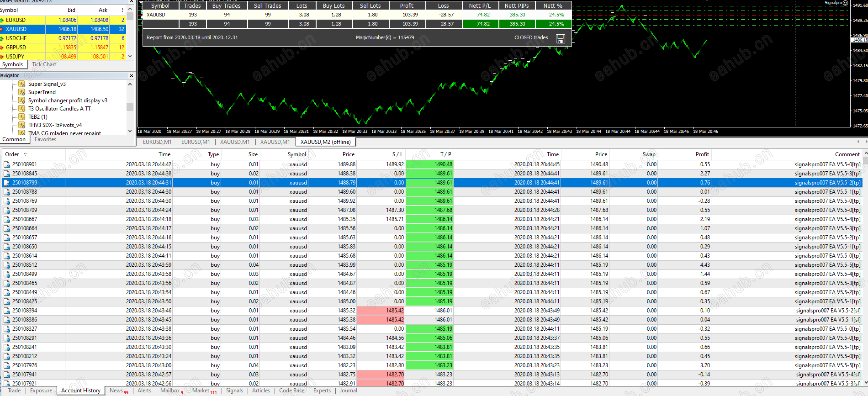Image resolution: width=868 pixels, height=396 pixels.
Task: Click the profit value 4.43
Action: coord(705,265)
